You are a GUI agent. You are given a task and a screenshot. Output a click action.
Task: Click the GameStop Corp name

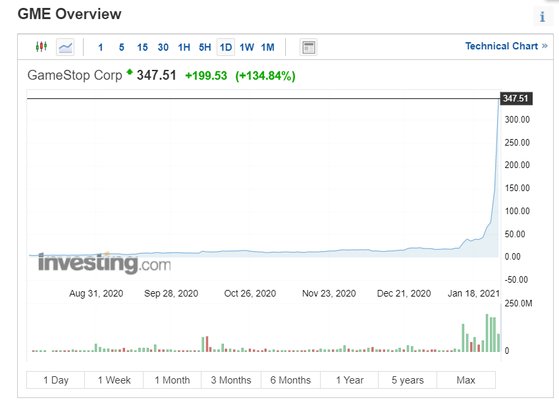75,75
